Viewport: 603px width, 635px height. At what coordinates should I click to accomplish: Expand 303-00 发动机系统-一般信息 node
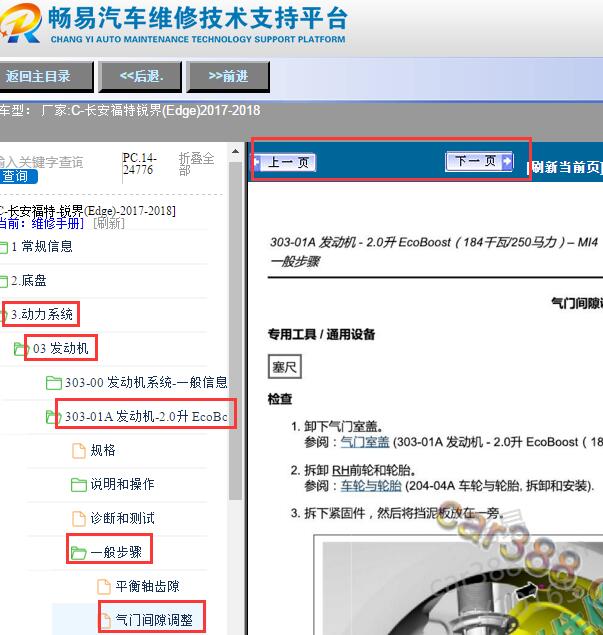click(x=146, y=382)
